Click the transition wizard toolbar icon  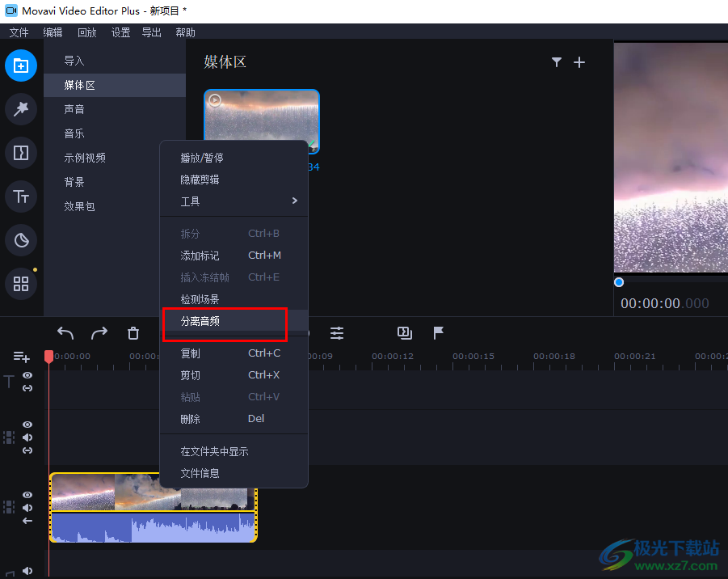point(404,332)
